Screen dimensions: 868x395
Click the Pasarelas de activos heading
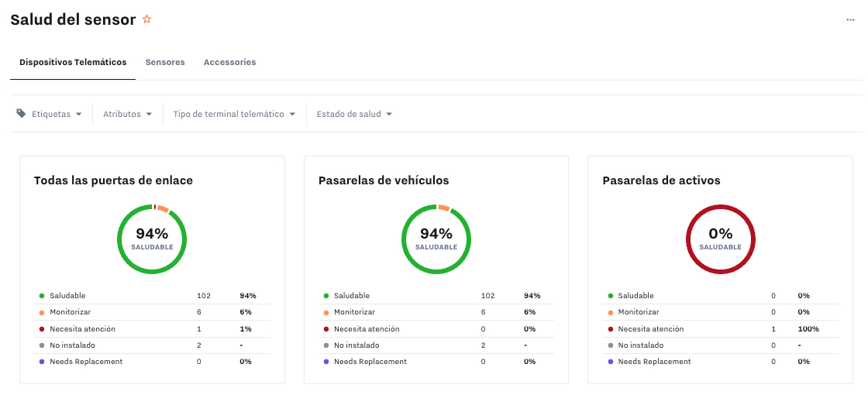click(x=661, y=180)
